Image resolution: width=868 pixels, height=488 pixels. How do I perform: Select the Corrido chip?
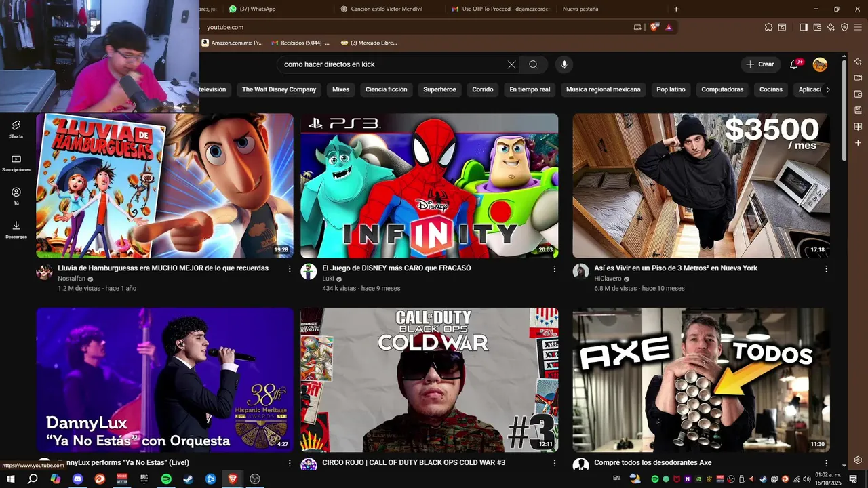(483, 89)
